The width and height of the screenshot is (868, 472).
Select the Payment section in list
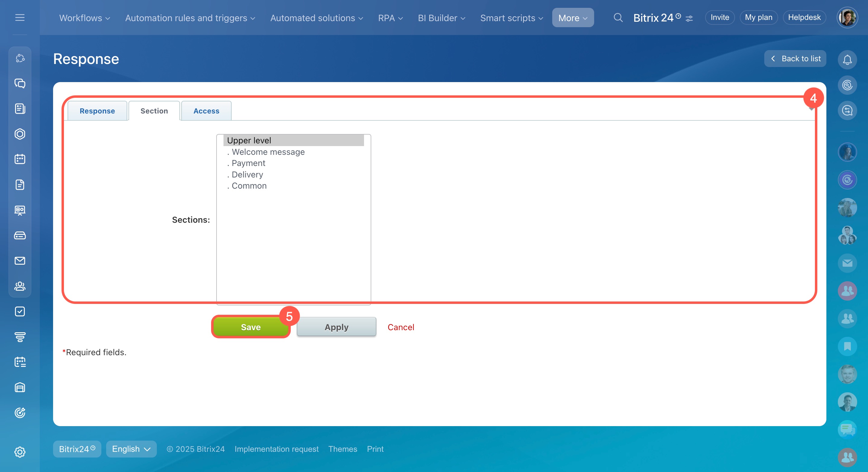tap(248, 163)
